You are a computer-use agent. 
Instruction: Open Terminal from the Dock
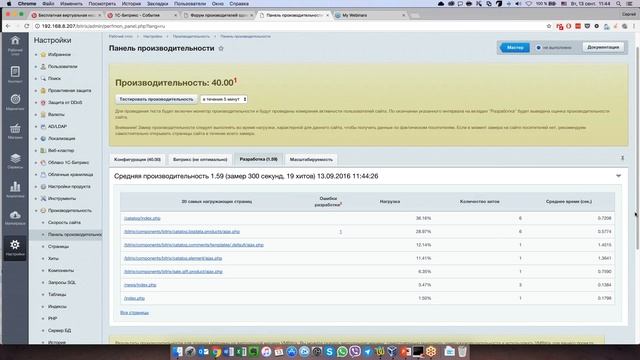pyautogui.click(x=418, y=351)
